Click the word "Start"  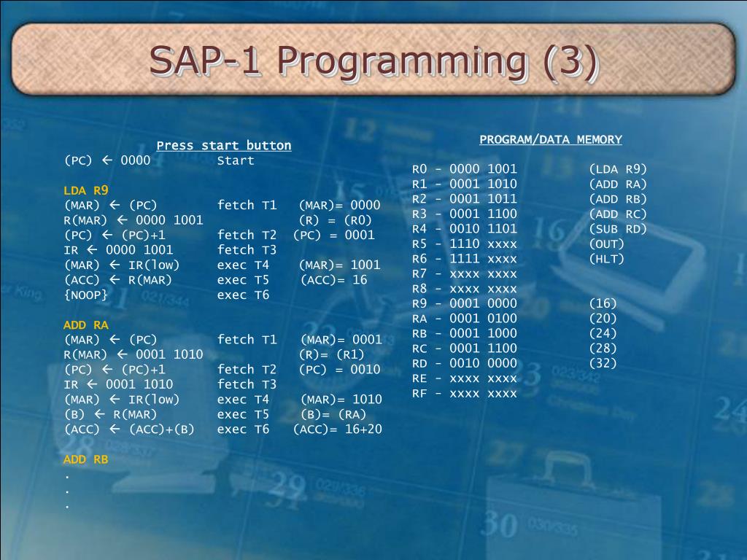point(236,160)
